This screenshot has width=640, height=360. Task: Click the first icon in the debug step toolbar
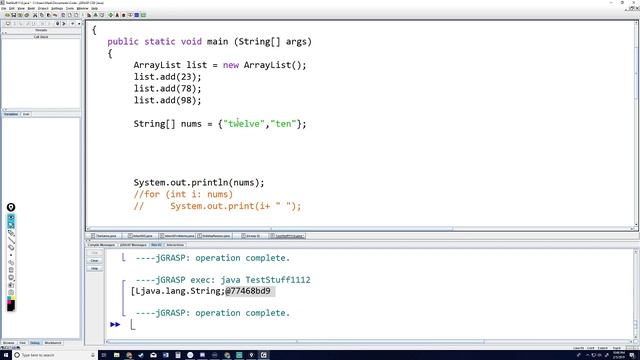pos(8,24)
